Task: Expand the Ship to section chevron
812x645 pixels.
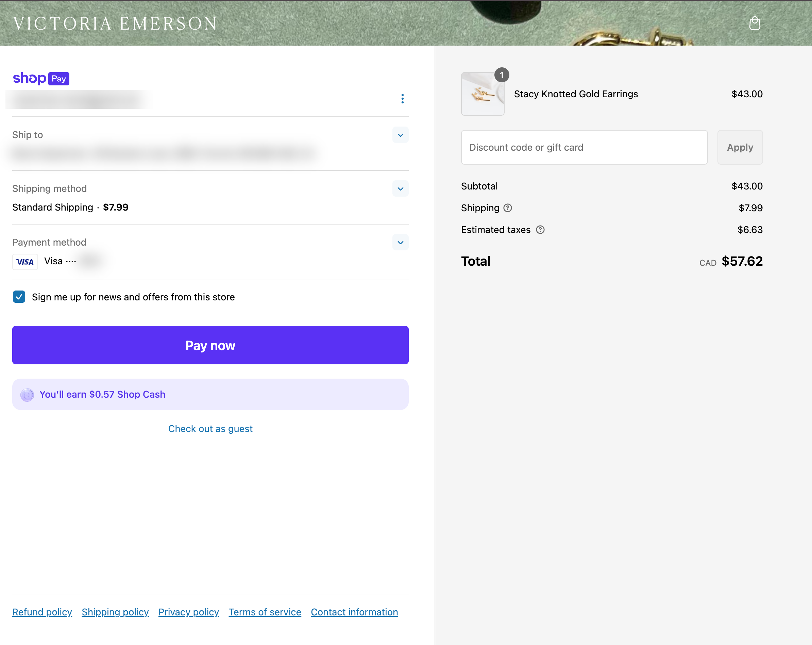Action: point(400,135)
